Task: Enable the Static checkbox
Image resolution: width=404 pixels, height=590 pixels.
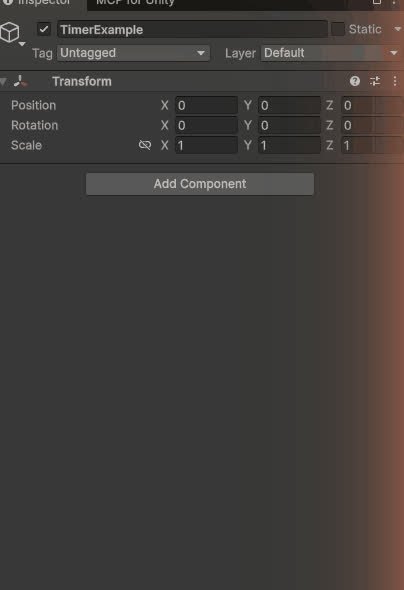Action: [337, 29]
